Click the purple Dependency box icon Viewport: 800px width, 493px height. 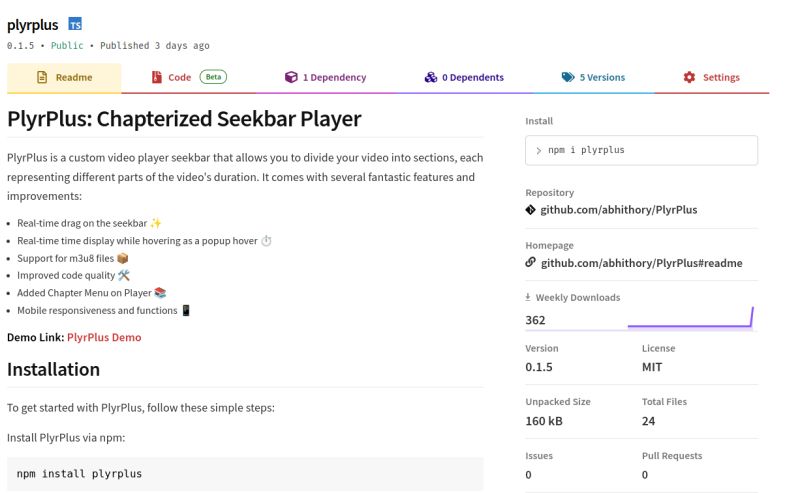(x=291, y=77)
